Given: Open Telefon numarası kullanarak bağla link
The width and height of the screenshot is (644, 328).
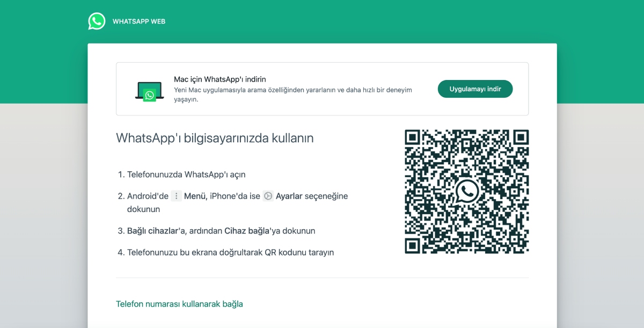Looking at the screenshot, I should 179,304.
